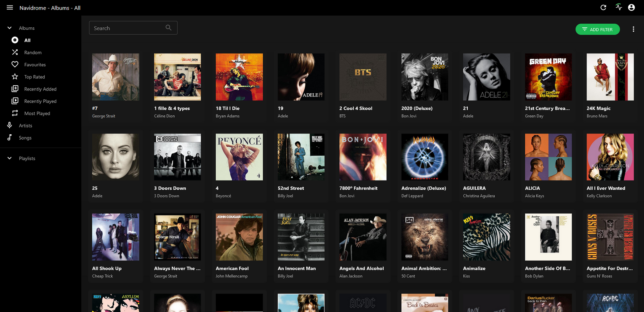Open the hamburger menu icon
This screenshot has height=312, width=644.
(x=10, y=8)
